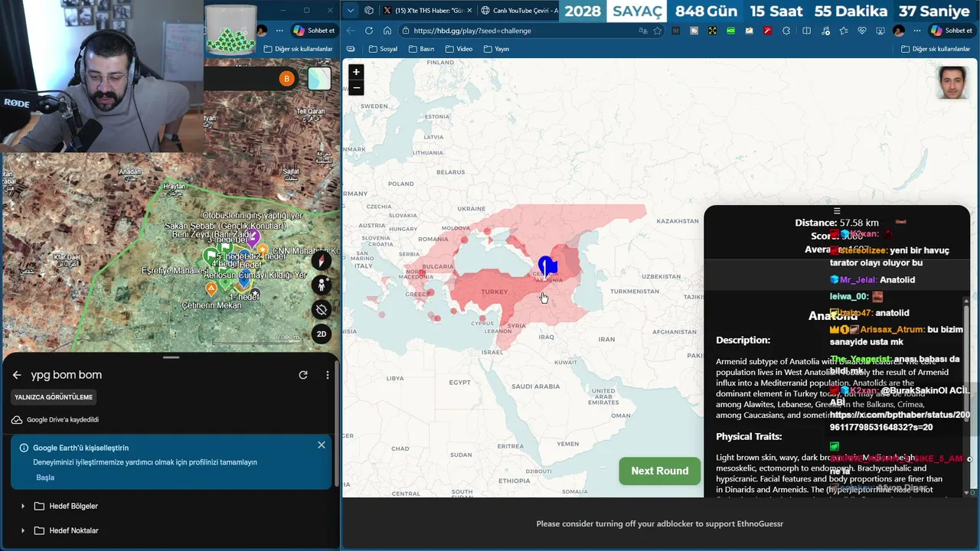
Task: Open Extensions puzzle icon in toolbar
Action: click(x=786, y=31)
